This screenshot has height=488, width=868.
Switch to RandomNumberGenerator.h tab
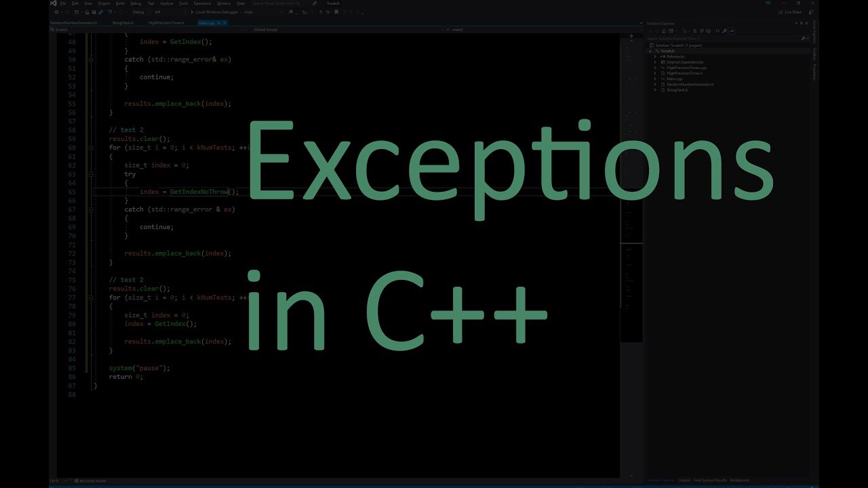tap(73, 23)
